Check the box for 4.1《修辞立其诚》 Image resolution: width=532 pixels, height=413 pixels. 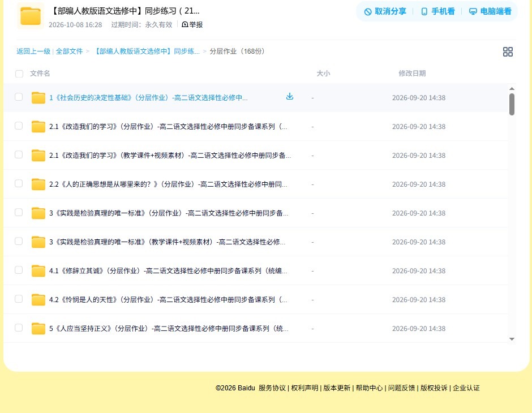pos(19,270)
